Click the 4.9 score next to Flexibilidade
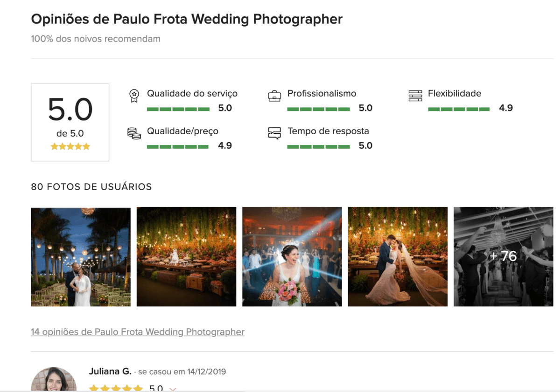560x392 pixels. click(506, 108)
